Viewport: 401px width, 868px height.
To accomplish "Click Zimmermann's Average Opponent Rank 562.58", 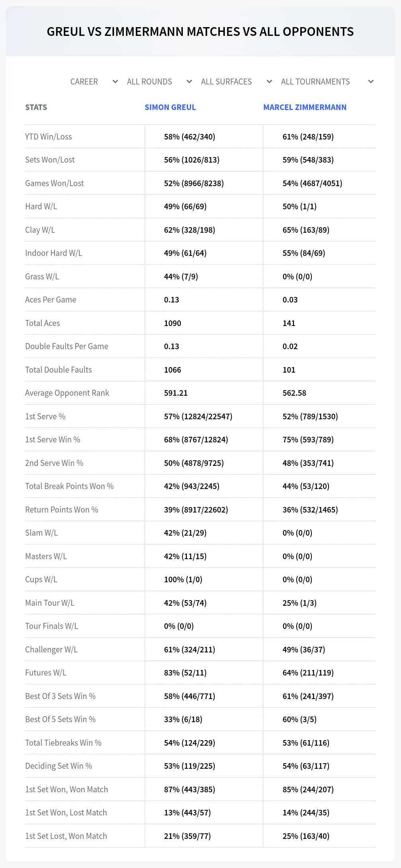I will click(294, 393).
